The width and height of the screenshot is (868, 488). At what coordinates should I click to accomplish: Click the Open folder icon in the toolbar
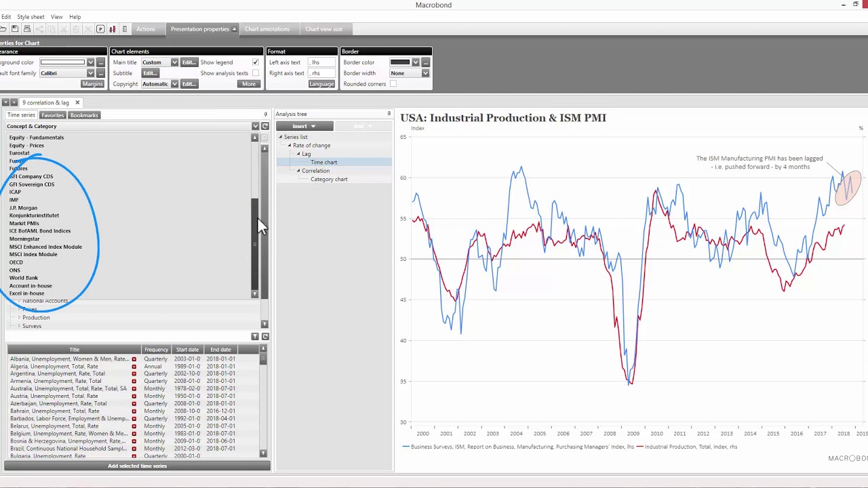[3, 29]
